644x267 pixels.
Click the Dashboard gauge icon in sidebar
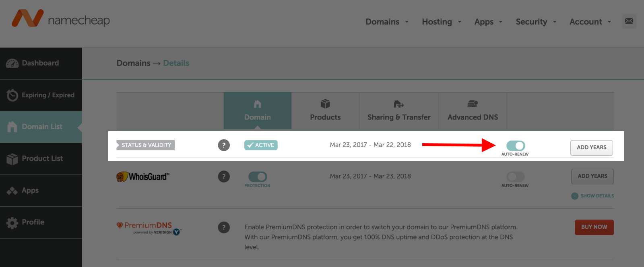pyautogui.click(x=12, y=63)
